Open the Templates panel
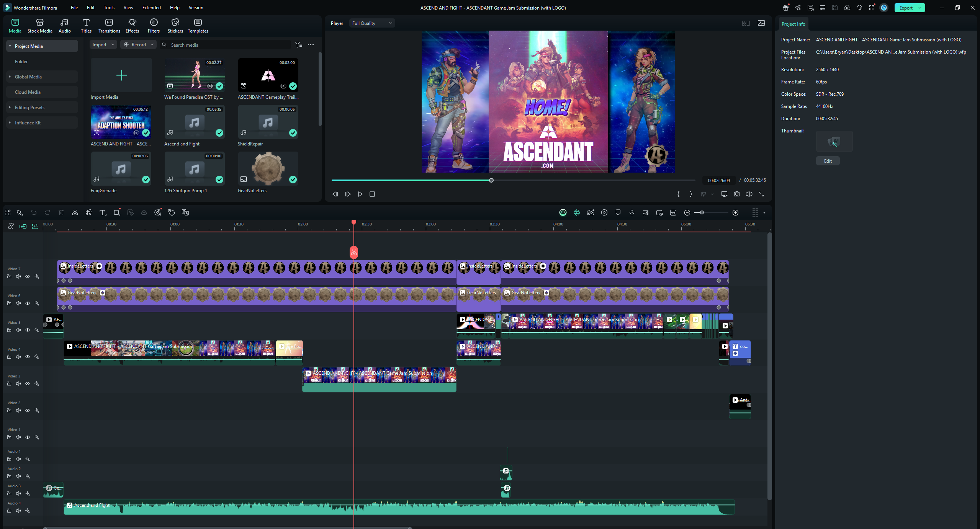980x529 pixels. 198,26
